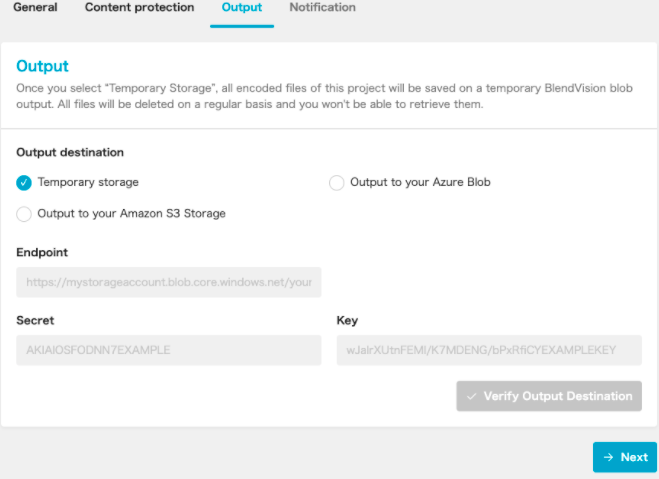Screen dimensions: 659x479
Task: Enable Output to your Amazon S3 Storage
Action: 24,213
